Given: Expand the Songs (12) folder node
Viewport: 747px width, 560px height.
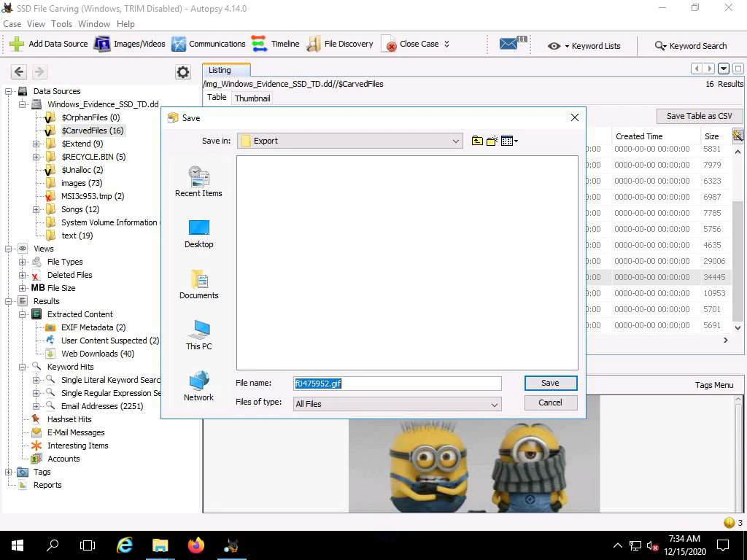Looking at the screenshot, I should [36, 209].
